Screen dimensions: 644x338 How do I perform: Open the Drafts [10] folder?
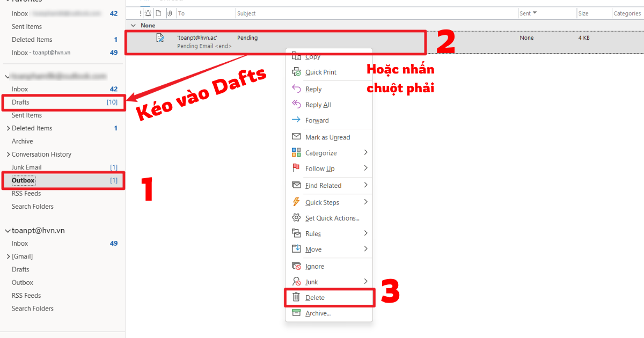click(x=63, y=102)
